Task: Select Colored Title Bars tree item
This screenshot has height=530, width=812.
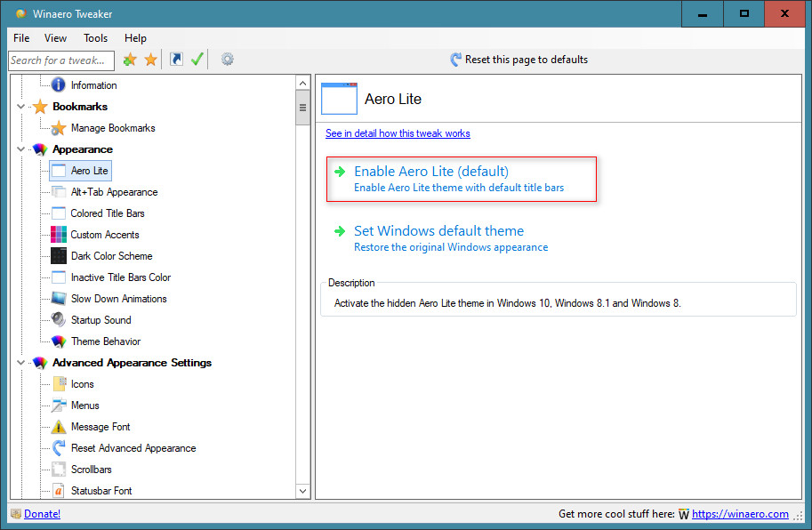Action: point(108,213)
